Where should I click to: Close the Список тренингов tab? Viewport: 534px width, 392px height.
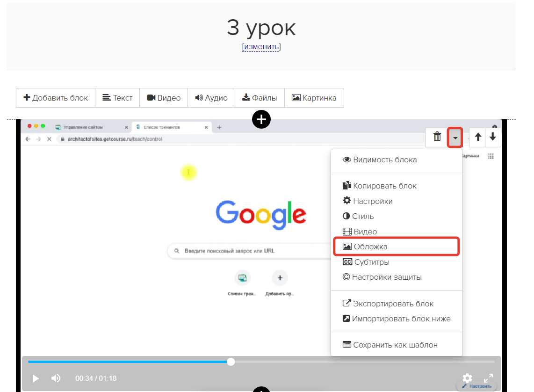coord(206,127)
